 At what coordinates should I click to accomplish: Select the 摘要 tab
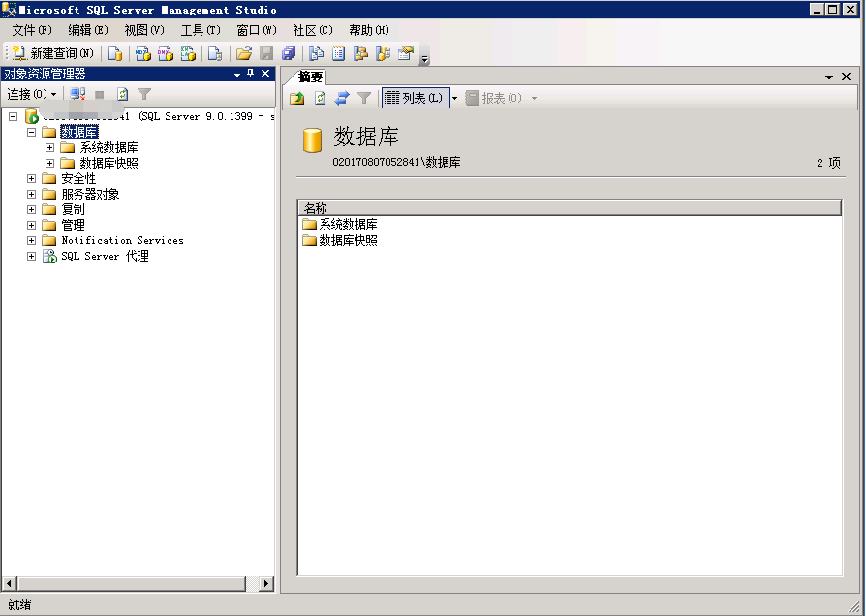(x=310, y=77)
